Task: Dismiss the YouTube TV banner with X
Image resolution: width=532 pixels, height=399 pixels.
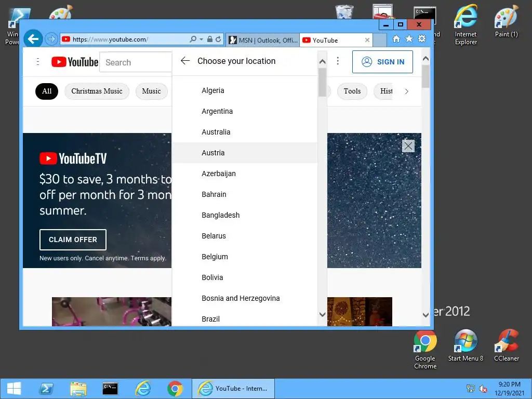Action: [408, 146]
